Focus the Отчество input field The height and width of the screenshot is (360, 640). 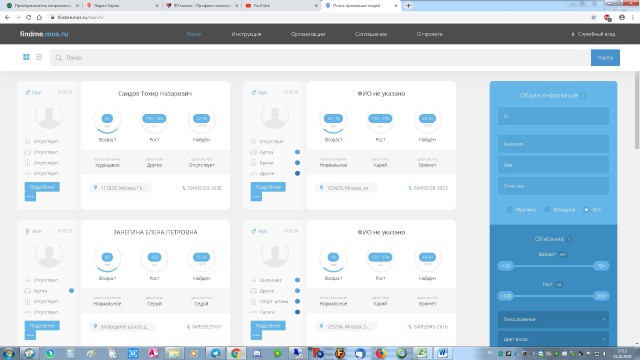click(x=553, y=186)
